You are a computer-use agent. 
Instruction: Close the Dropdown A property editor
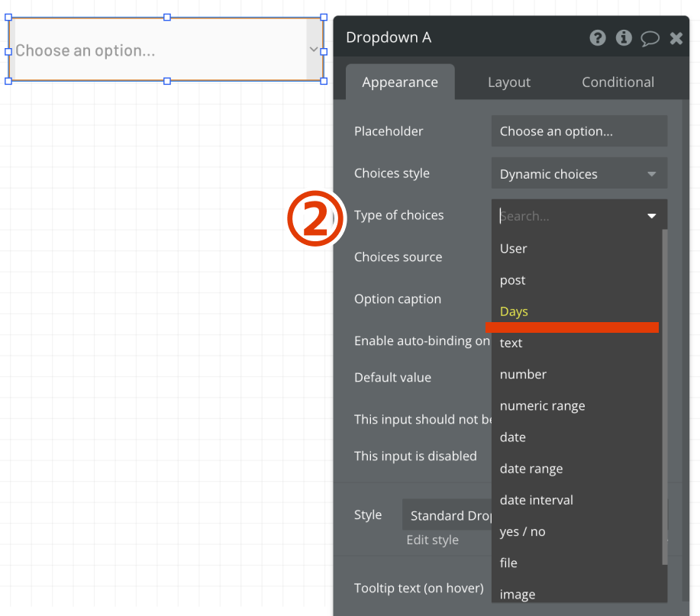pyautogui.click(x=676, y=38)
